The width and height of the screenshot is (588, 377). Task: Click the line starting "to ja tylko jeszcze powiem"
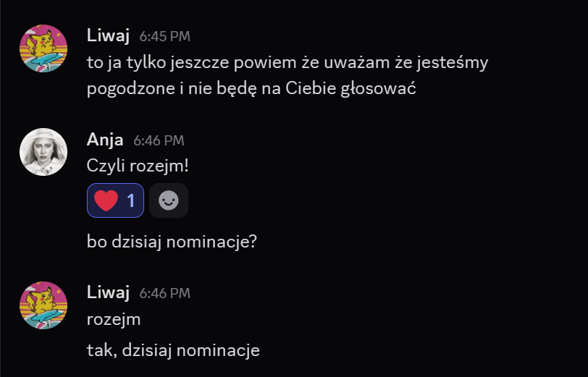click(x=287, y=62)
